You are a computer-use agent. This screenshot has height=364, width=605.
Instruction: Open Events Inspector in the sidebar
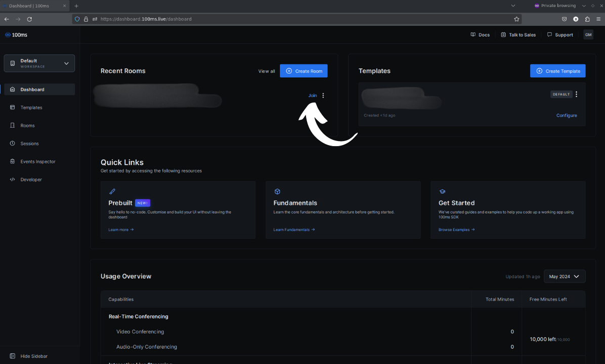[38, 162]
